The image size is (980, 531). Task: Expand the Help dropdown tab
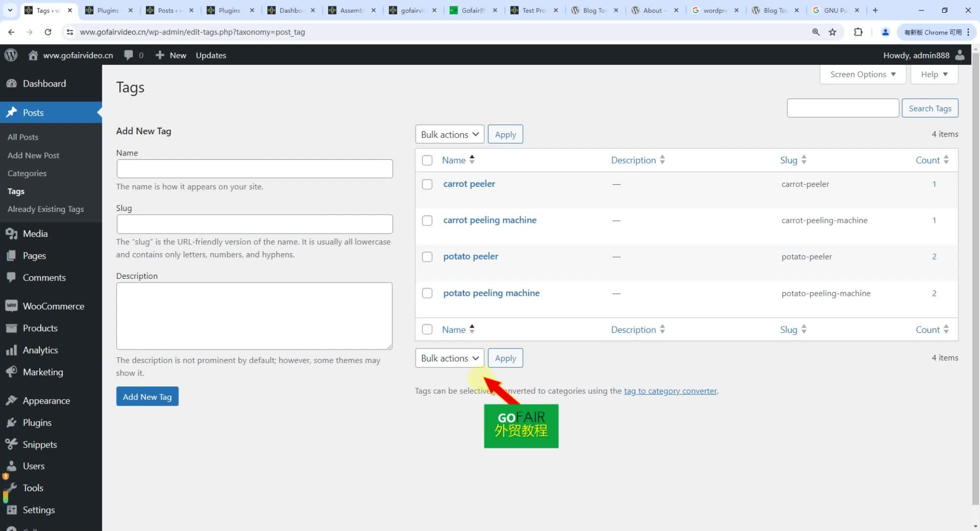(934, 74)
